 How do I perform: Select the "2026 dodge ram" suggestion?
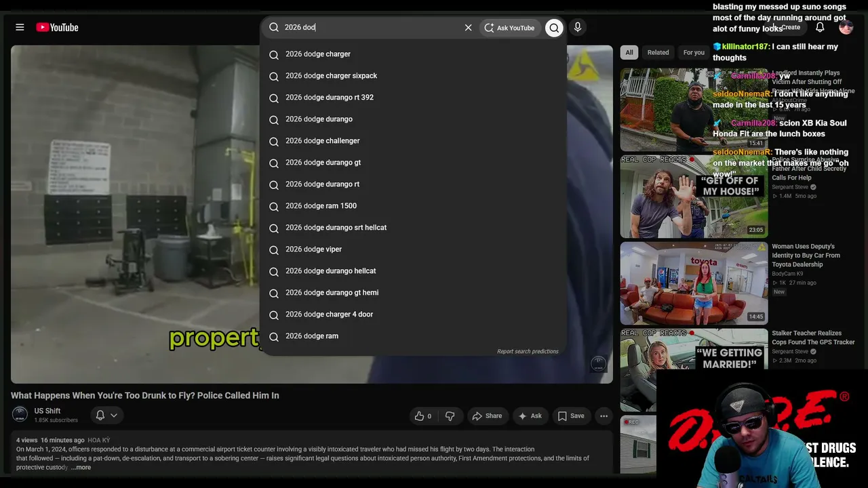[x=413, y=336]
